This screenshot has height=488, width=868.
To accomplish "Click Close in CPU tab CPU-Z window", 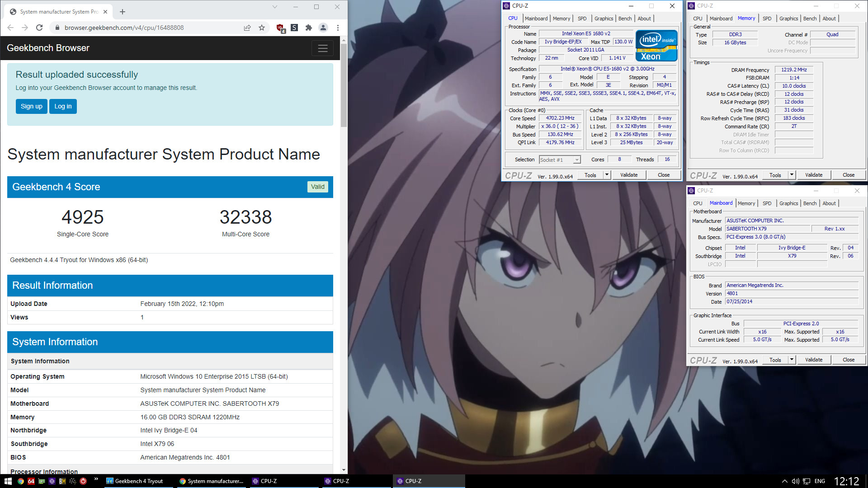I will [664, 175].
